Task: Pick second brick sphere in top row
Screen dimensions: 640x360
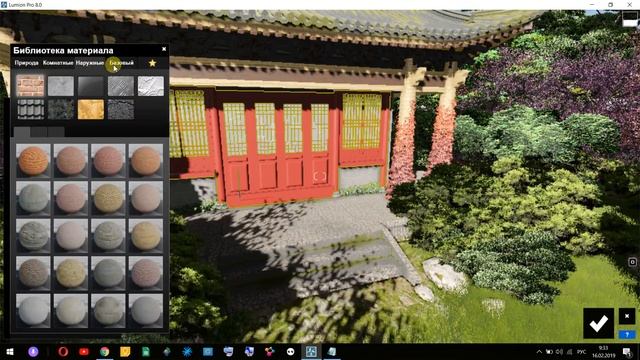Action: pos(71,161)
